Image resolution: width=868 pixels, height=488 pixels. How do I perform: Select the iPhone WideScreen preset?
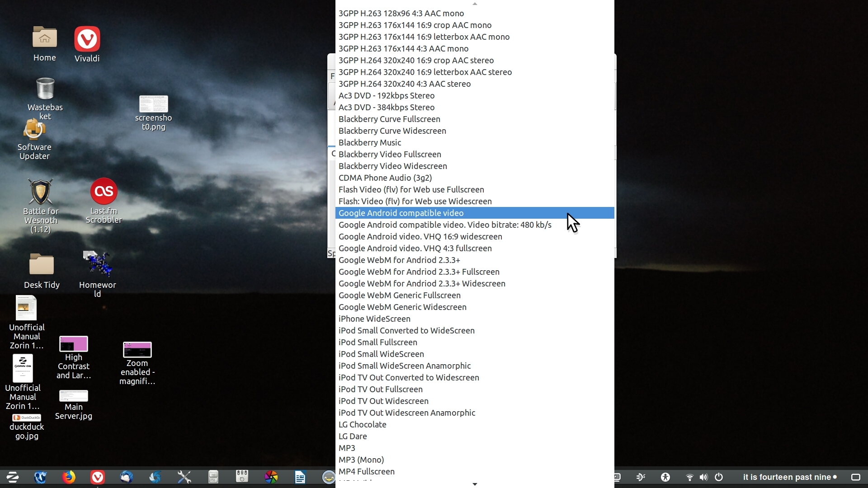(374, 319)
